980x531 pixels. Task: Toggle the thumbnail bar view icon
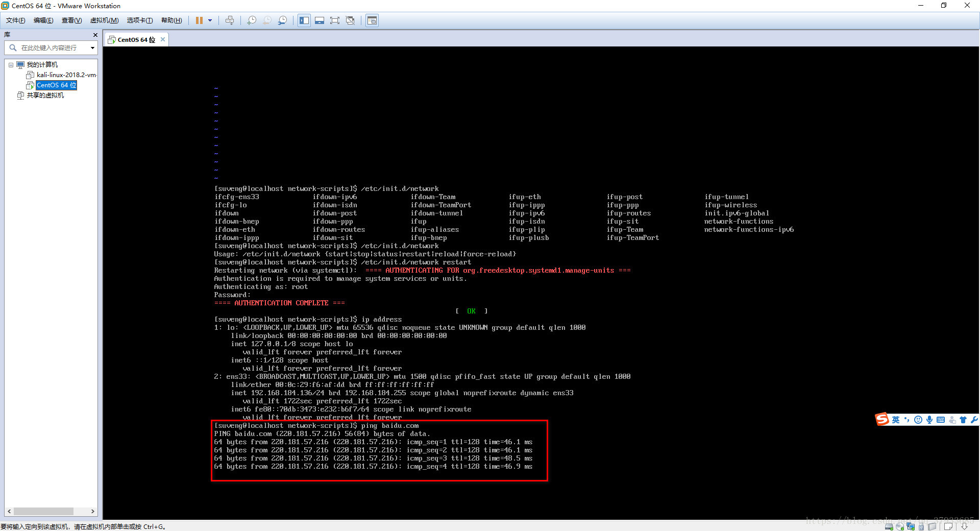320,20
